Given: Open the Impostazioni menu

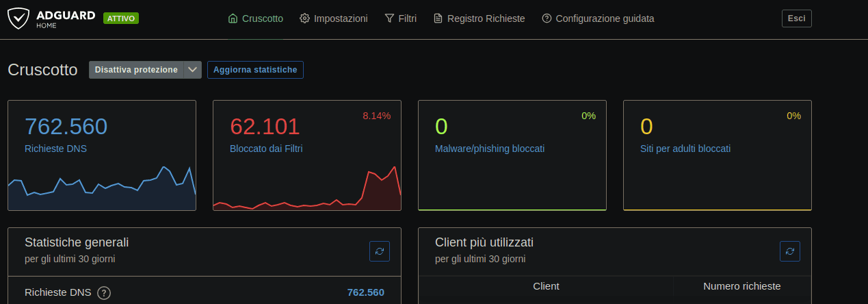Looking at the screenshot, I should [x=340, y=18].
